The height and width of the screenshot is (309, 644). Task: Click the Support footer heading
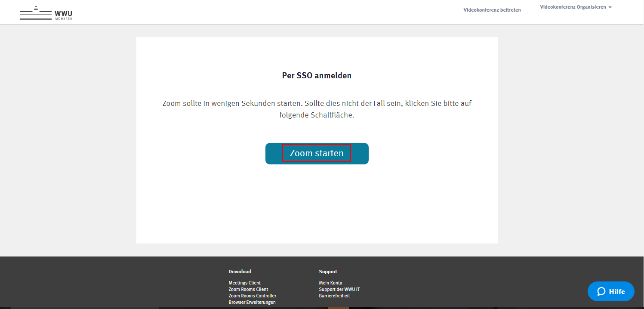pos(328,272)
